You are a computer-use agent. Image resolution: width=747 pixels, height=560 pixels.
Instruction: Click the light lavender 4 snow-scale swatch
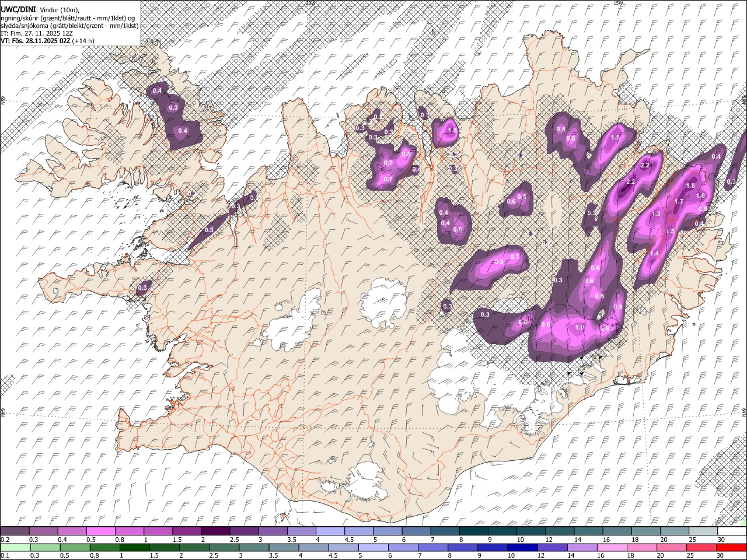pos(330,531)
